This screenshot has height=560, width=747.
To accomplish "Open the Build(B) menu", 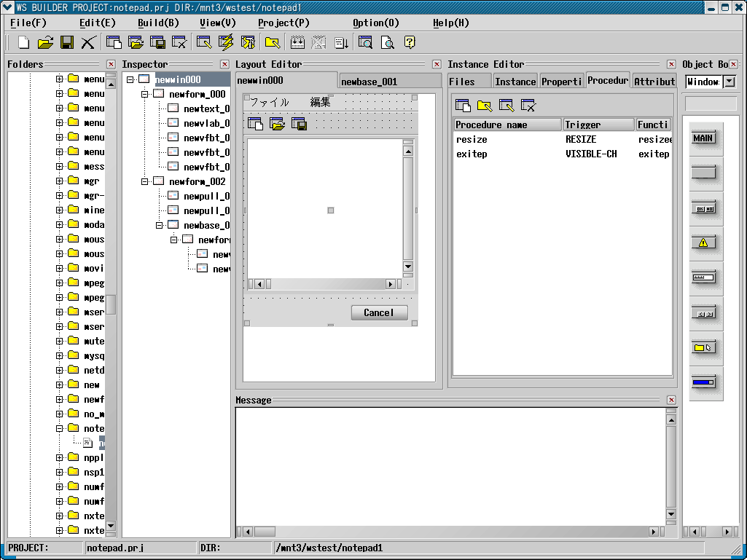I will 158,23.
